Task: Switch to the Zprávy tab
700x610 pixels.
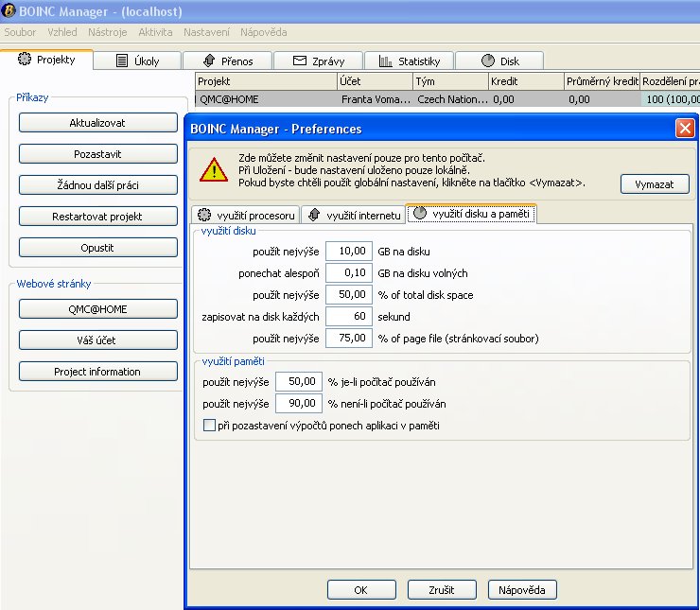Action: pos(318,61)
